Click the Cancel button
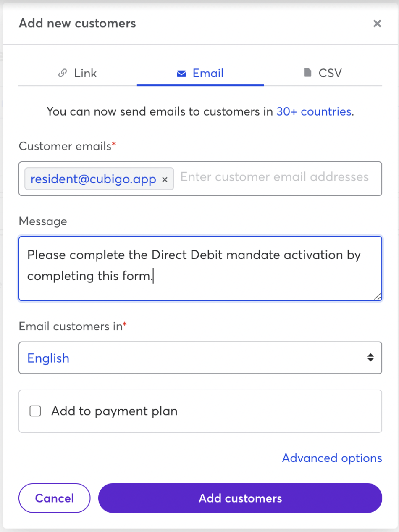 tap(55, 498)
